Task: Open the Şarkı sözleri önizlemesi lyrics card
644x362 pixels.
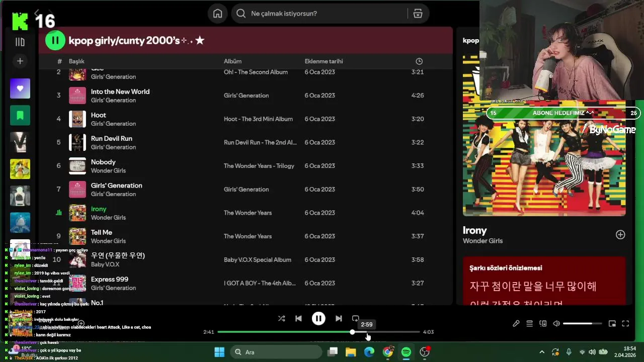Action: click(x=544, y=281)
